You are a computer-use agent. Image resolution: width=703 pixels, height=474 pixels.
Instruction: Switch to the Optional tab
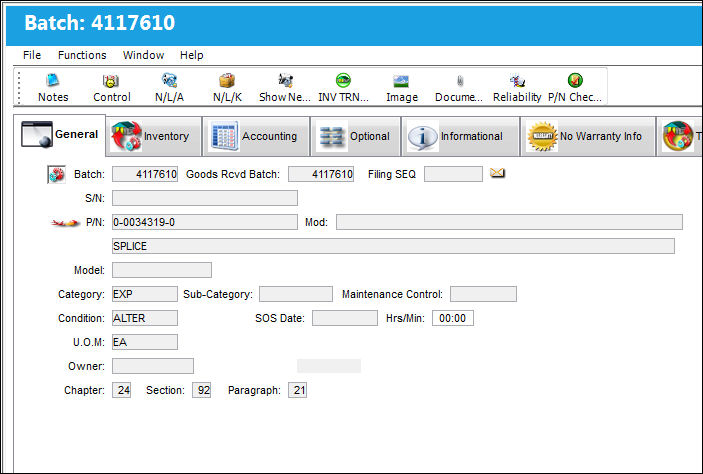[355, 136]
